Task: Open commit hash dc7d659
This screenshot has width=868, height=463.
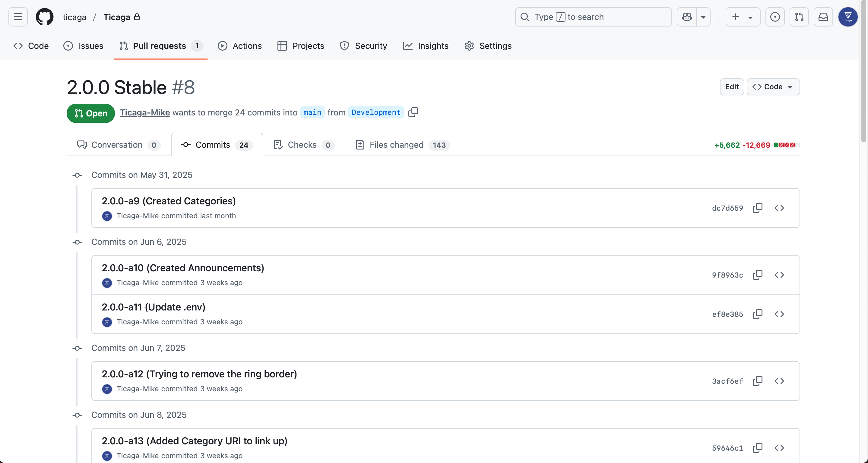Action: (x=727, y=208)
